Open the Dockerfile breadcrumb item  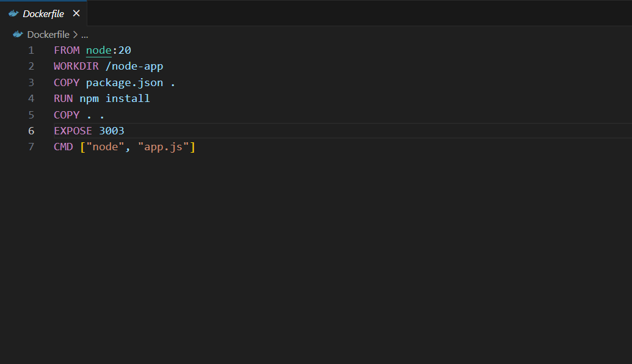coord(48,35)
